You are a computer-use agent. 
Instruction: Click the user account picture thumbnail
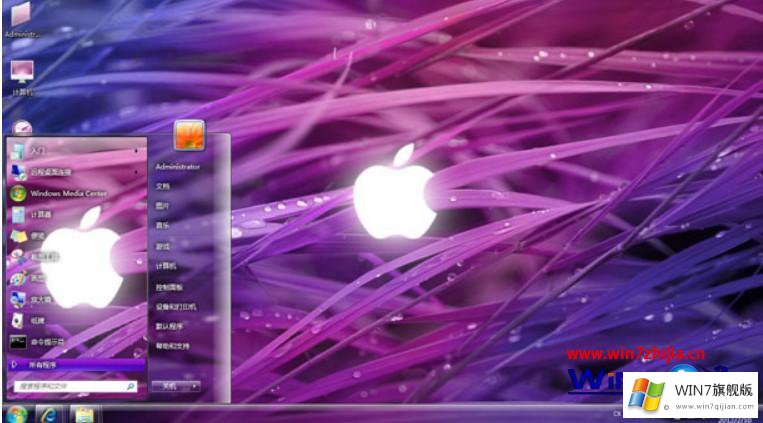click(x=189, y=135)
